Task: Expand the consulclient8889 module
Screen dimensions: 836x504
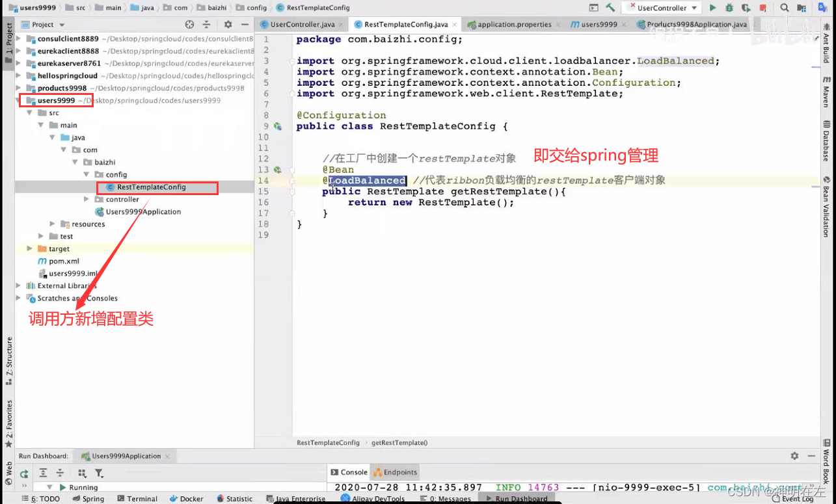Action: (x=18, y=39)
